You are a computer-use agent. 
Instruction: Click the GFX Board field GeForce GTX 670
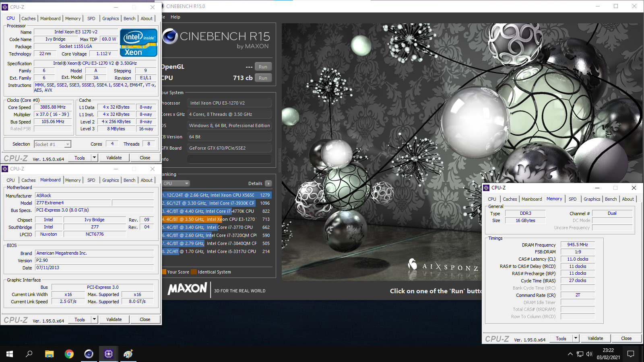pos(229,148)
